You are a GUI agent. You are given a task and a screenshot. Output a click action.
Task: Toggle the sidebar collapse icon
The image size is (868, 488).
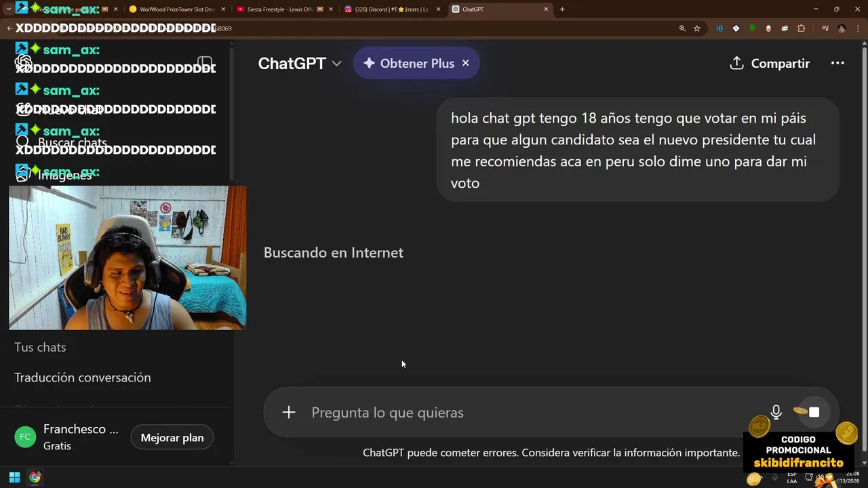tap(205, 63)
